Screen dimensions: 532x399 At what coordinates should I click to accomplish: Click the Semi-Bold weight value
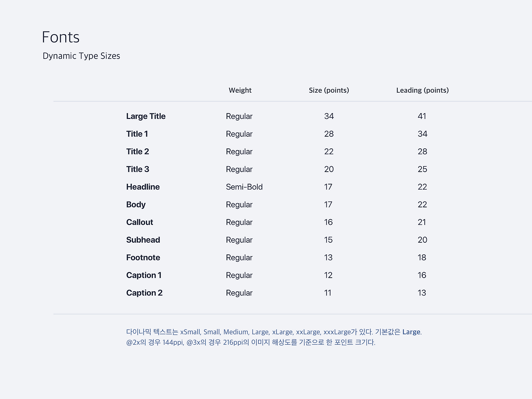(x=244, y=187)
